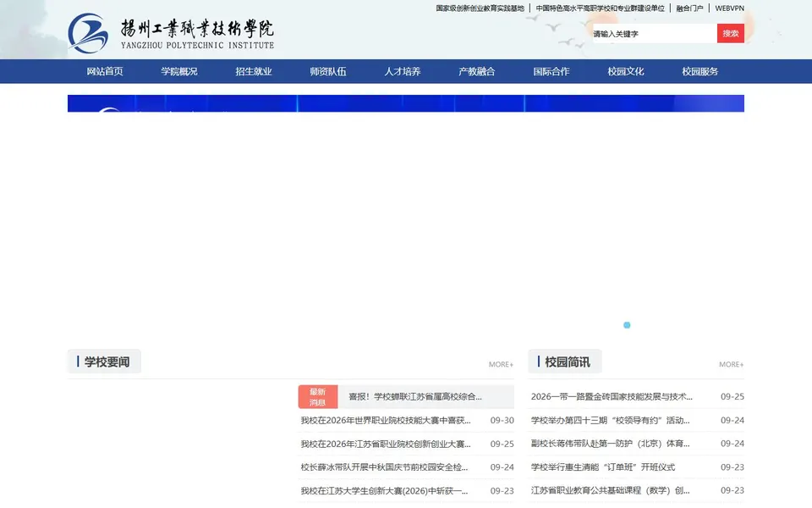The height and width of the screenshot is (508, 812).
Task: Click date 09-23 beside 惠生清能“订单班” brief
Action: click(732, 467)
